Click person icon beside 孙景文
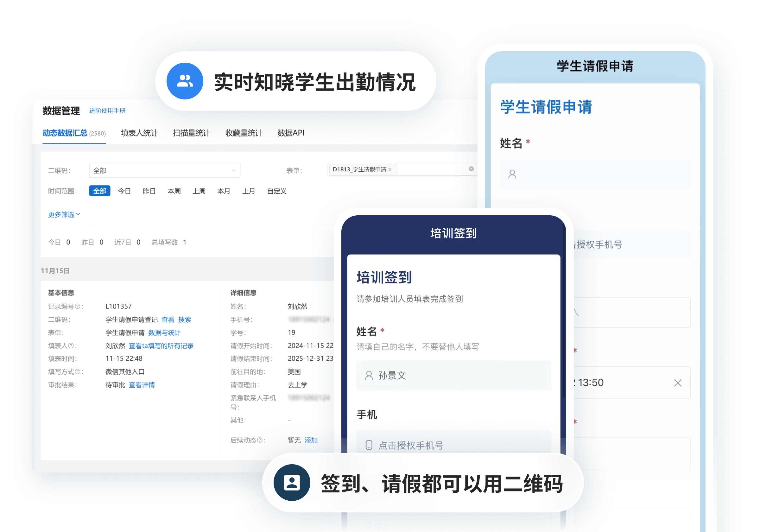Screen dimensions: 760x532 point(369,376)
